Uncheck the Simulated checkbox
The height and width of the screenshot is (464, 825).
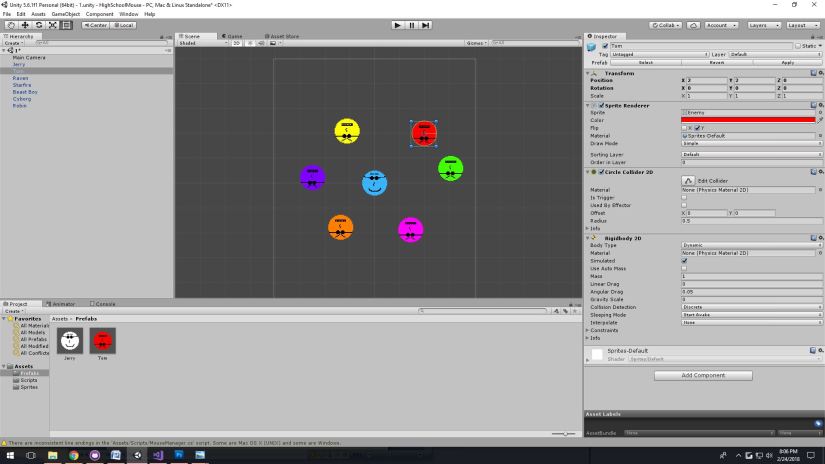[x=684, y=260]
